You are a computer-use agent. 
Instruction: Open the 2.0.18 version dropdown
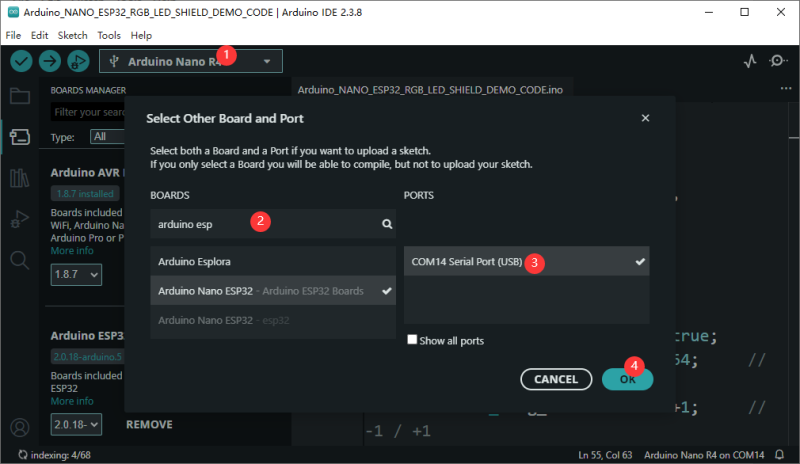coord(76,424)
